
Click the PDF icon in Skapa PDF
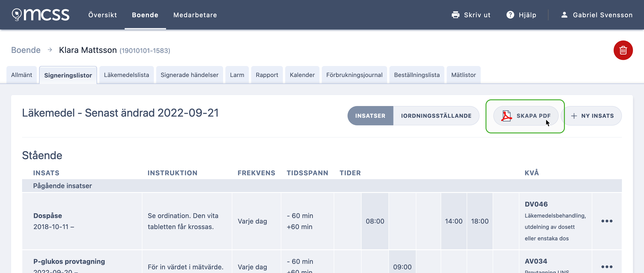(x=506, y=116)
